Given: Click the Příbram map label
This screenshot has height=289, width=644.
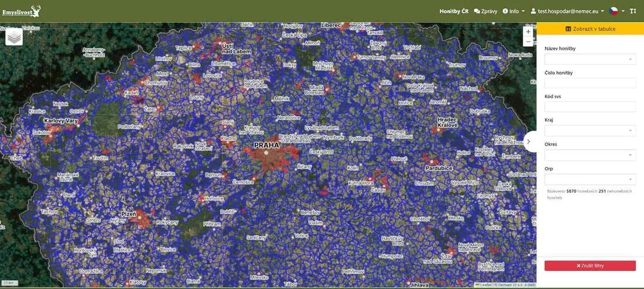Looking at the screenshot, I should pyautogui.click(x=213, y=224).
